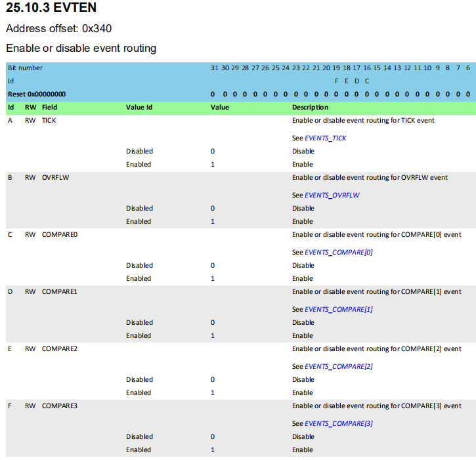Image resolution: width=476 pixels, height=460 pixels.
Task: Select the COMPARE3 field name
Action: [60, 406]
